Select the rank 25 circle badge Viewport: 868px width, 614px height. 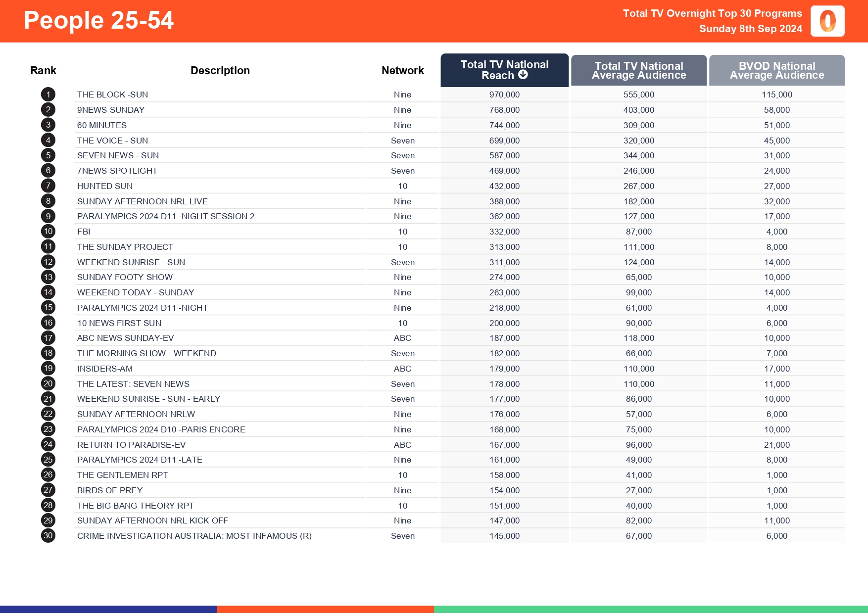click(x=48, y=460)
